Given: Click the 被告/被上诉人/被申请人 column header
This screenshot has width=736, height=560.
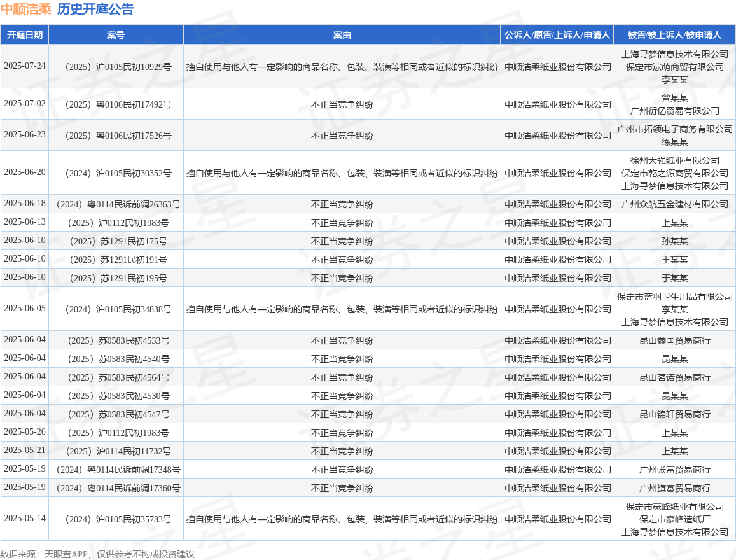Looking at the screenshot, I should point(674,35).
